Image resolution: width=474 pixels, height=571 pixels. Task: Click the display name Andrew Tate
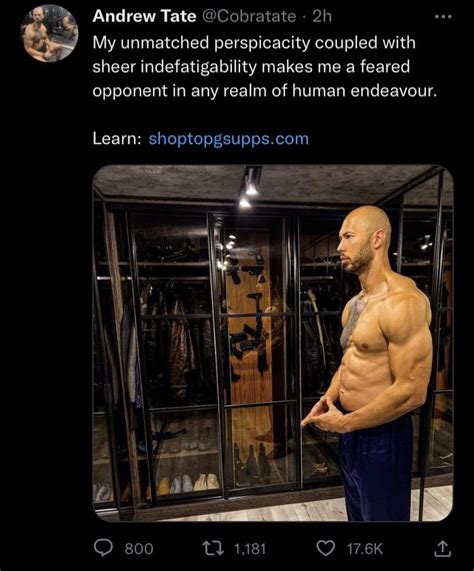144,16
